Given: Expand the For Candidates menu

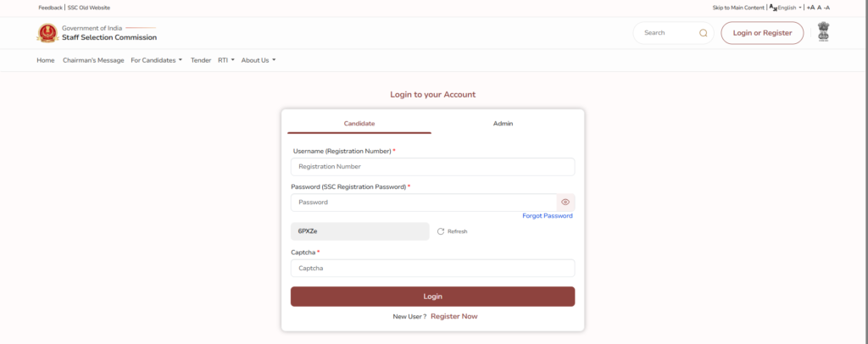Looking at the screenshot, I should 156,60.
